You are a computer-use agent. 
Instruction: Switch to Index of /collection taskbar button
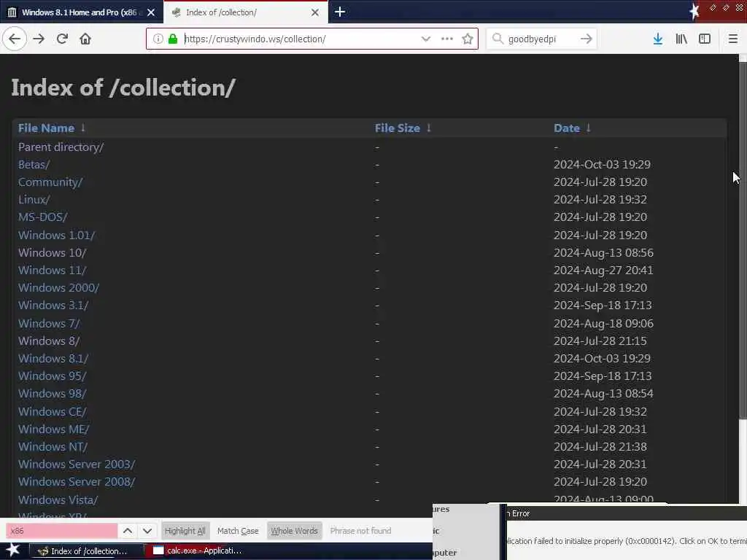[x=87, y=551]
